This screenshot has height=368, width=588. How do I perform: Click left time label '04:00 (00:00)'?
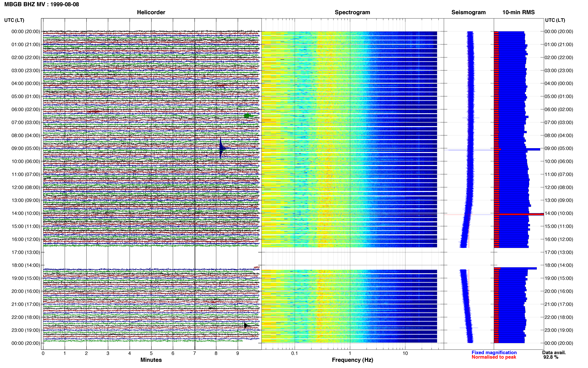26,83
